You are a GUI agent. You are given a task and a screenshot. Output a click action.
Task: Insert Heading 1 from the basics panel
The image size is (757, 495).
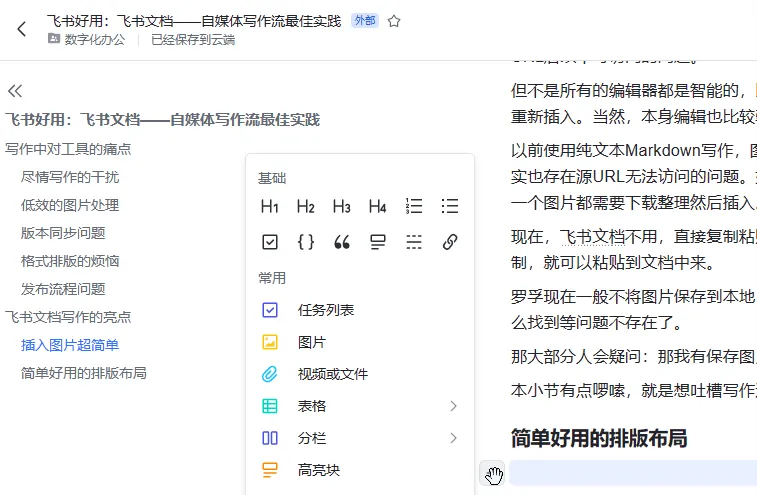pos(270,206)
